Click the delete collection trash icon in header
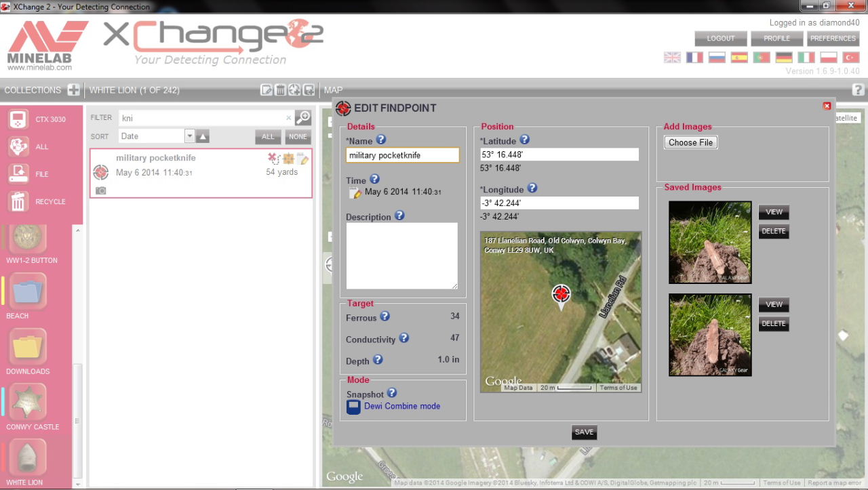Viewport: 868px width, 490px height. click(281, 89)
